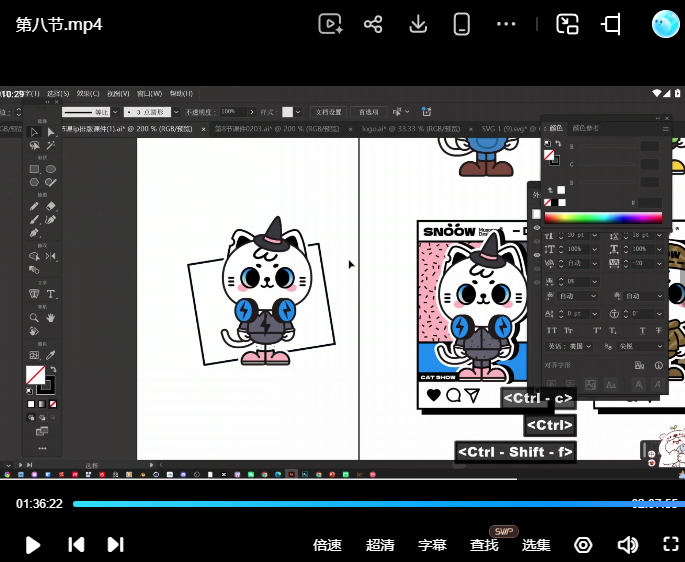
Task: Share the video with the share icon
Action: 373,24
